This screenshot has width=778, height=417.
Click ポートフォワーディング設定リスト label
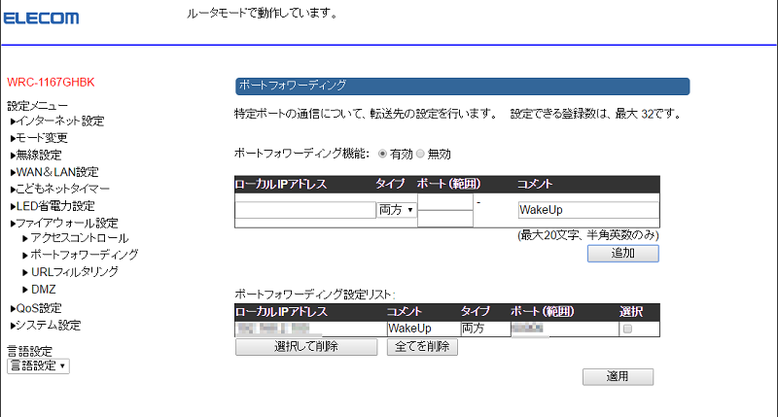click(x=315, y=294)
